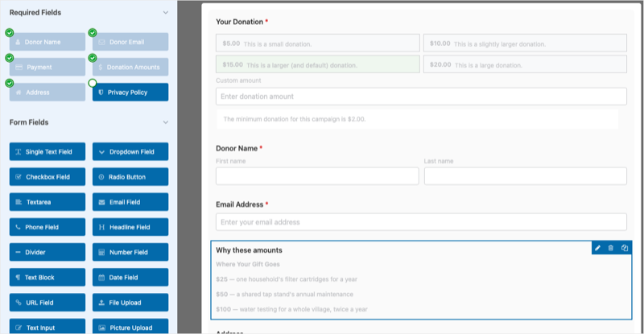Click the green checkmark badge on Payment
This screenshot has height=334, width=644.
(10, 58)
